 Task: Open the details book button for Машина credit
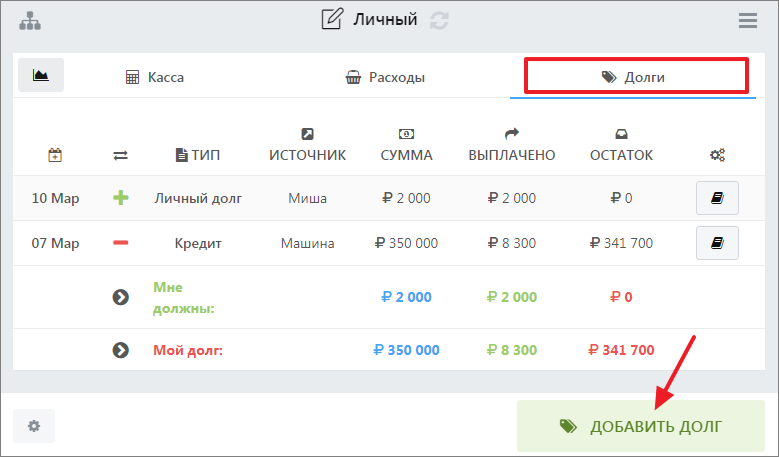click(x=717, y=243)
